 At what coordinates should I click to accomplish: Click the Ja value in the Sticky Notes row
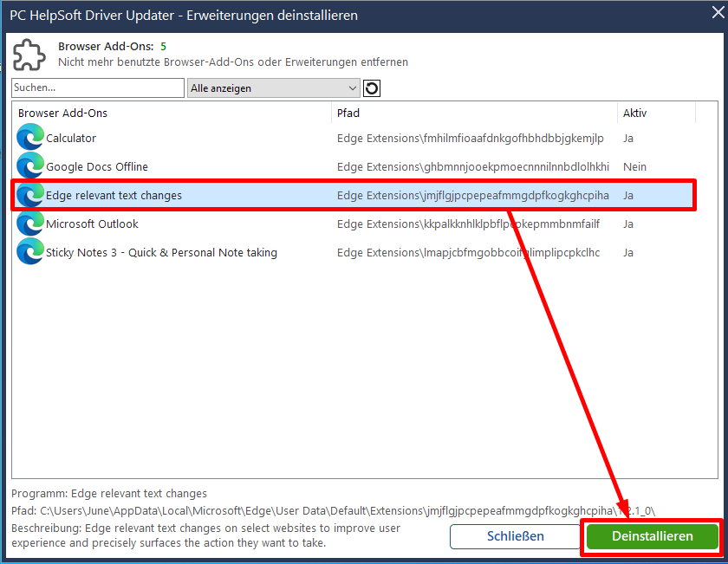click(x=628, y=252)
